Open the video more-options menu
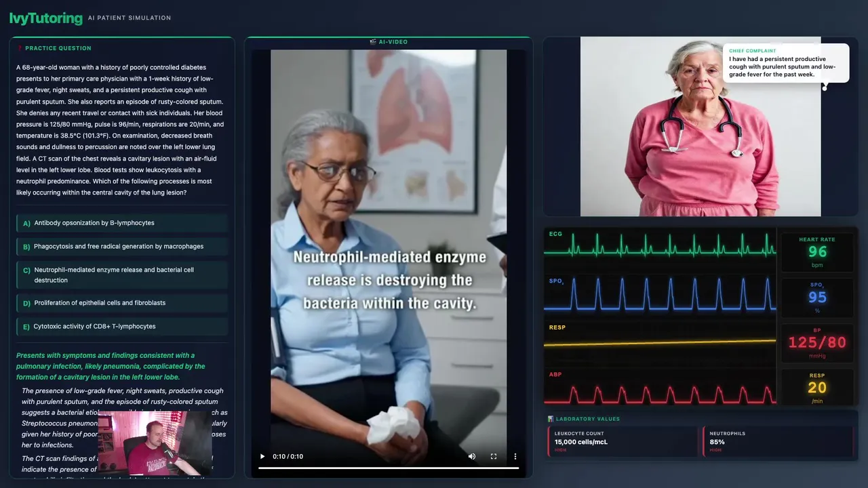Screen dimensions: 868x488 click(515, 456)
